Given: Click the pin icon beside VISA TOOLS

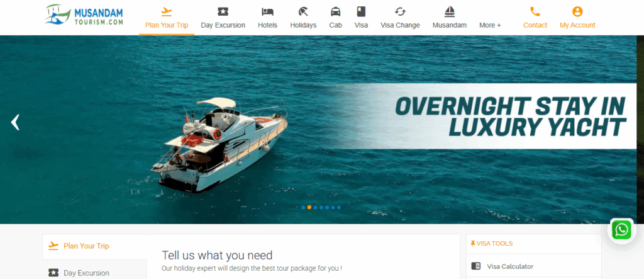Looking at the screenshot, I should pos(473,243).
